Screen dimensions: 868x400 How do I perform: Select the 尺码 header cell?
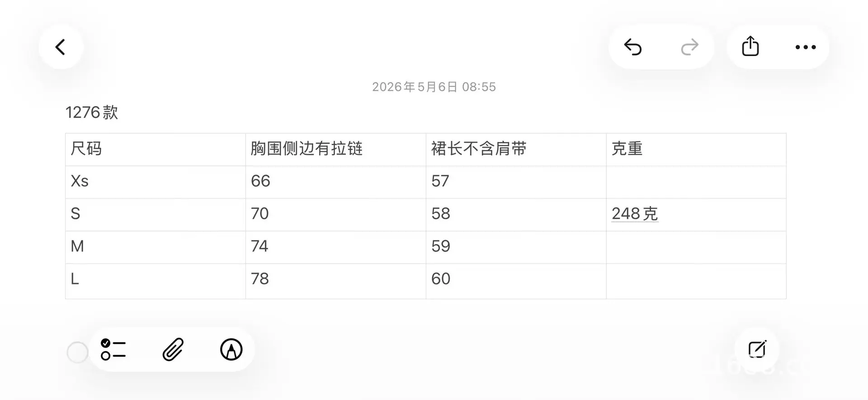click(x=156, y=149)
